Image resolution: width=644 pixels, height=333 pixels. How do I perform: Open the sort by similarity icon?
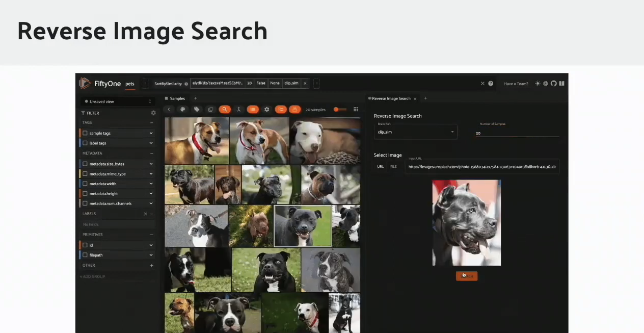(281, 109)
